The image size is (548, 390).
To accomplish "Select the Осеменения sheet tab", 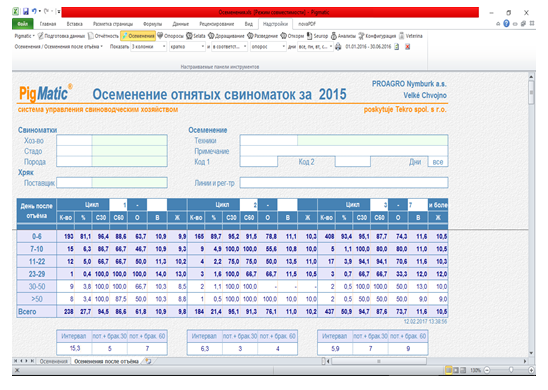I will tap(53, 361).
